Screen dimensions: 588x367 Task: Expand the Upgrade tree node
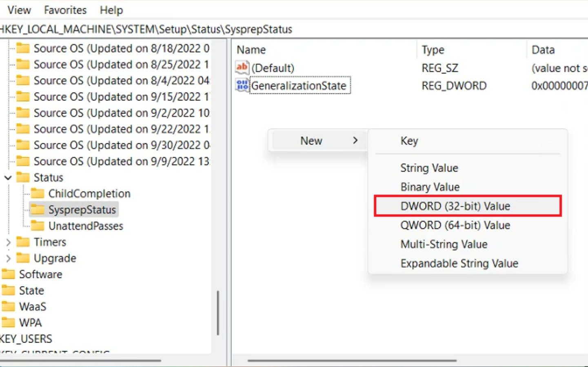click(8, 258)
